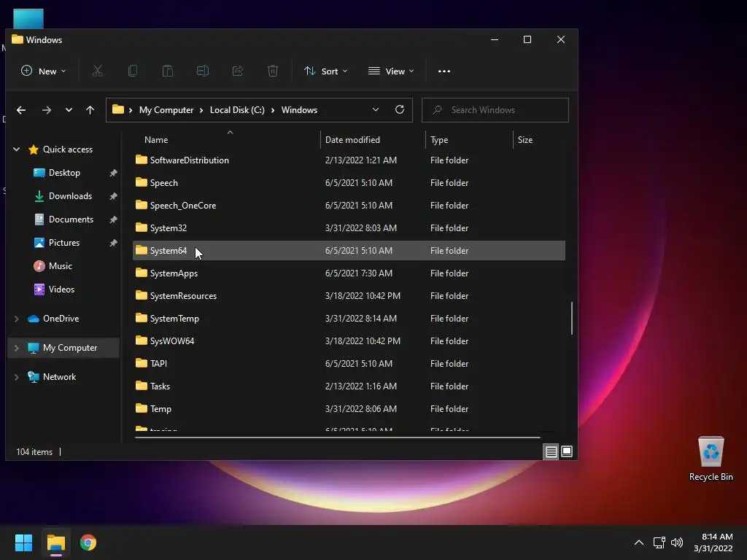Expand the My Computer tree node
The image size is (747, 560).
click(x=16, y=348)
